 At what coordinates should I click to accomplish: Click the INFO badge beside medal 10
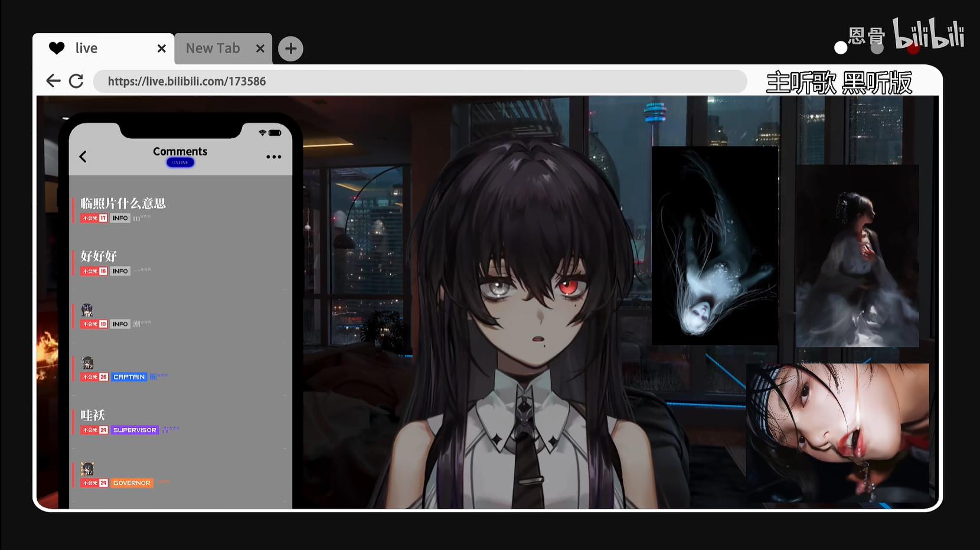point(120,324)
